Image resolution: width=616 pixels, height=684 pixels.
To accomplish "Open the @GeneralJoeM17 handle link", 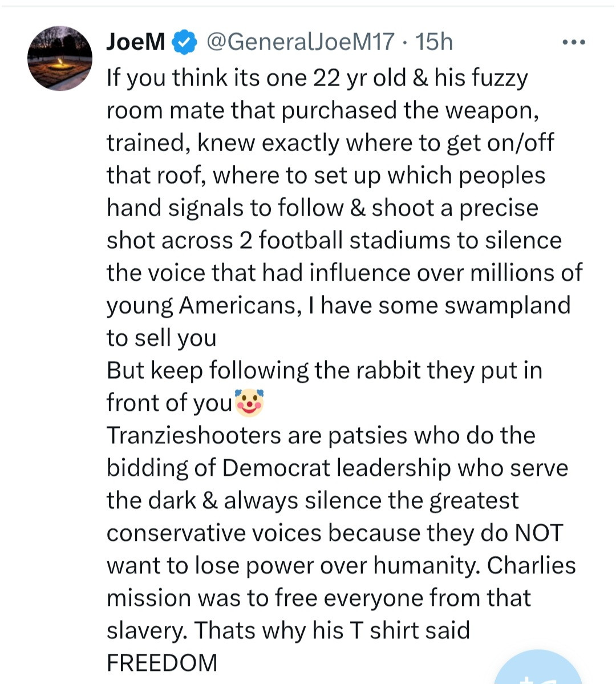I will (x=300, y=42).
